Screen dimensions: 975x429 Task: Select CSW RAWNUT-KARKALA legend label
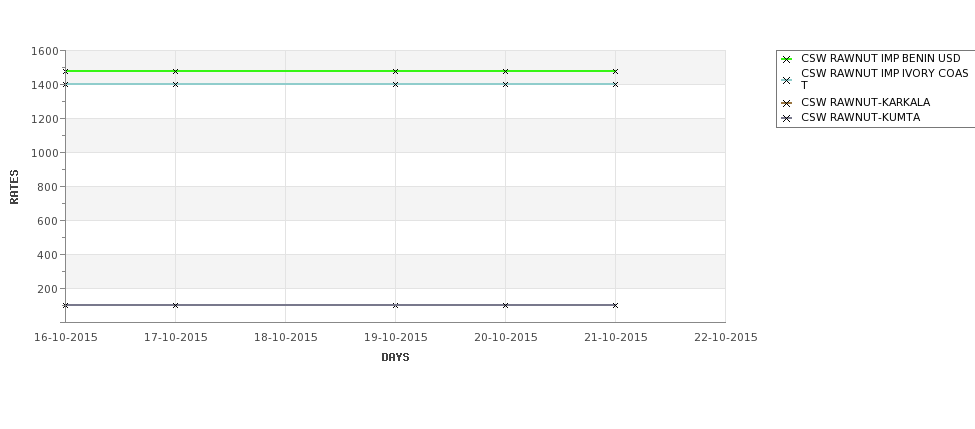866,103
